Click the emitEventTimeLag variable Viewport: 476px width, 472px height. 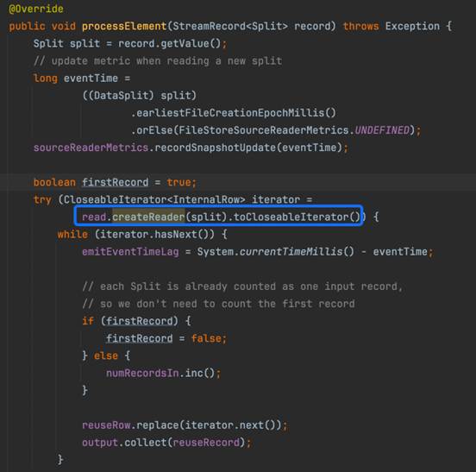(130, 252)
